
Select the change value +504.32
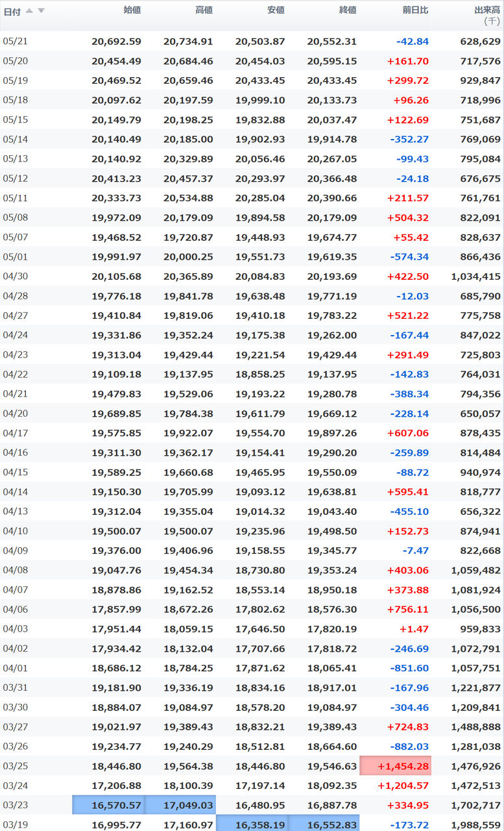tap(408, 217)
